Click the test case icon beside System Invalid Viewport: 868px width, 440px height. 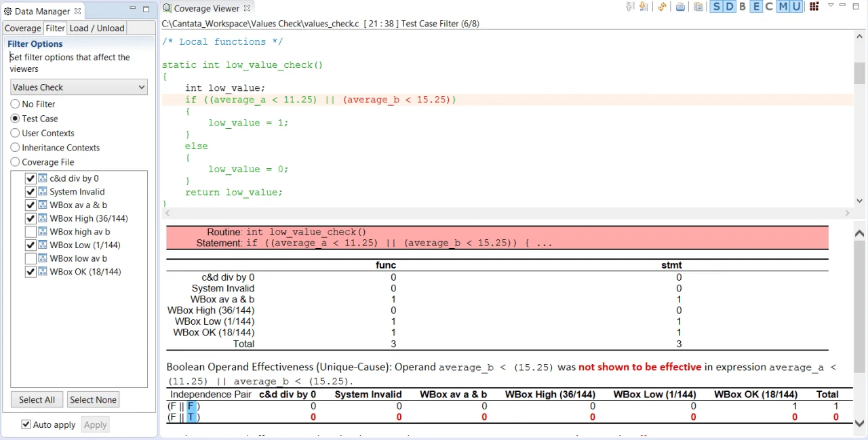[43, 191]
